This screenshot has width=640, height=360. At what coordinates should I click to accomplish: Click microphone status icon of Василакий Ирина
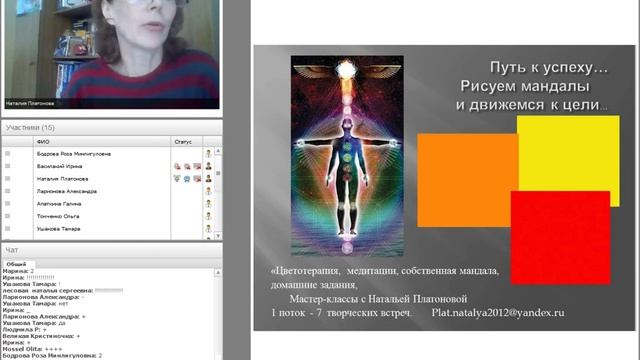(177, 166)
